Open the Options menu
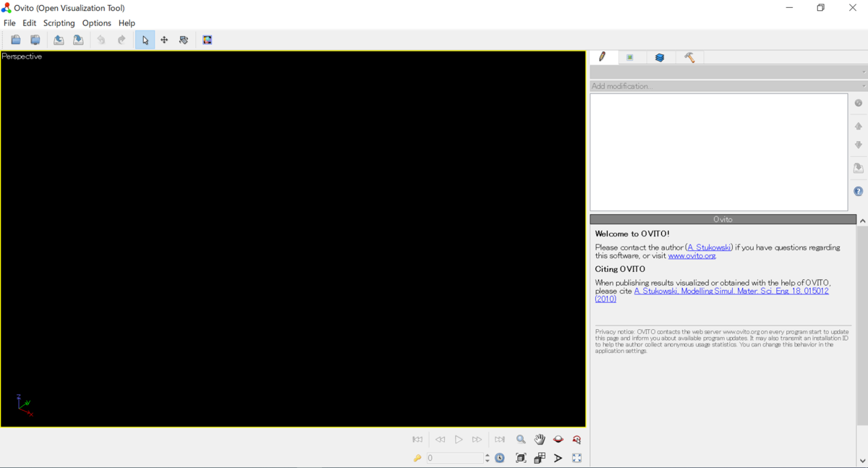Screen dimensions: 868x468 tap(96, 23)
